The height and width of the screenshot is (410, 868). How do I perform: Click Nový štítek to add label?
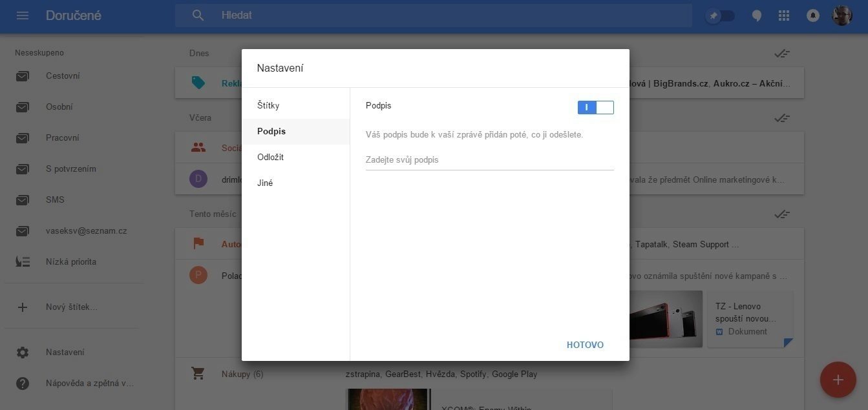point(72,307)
